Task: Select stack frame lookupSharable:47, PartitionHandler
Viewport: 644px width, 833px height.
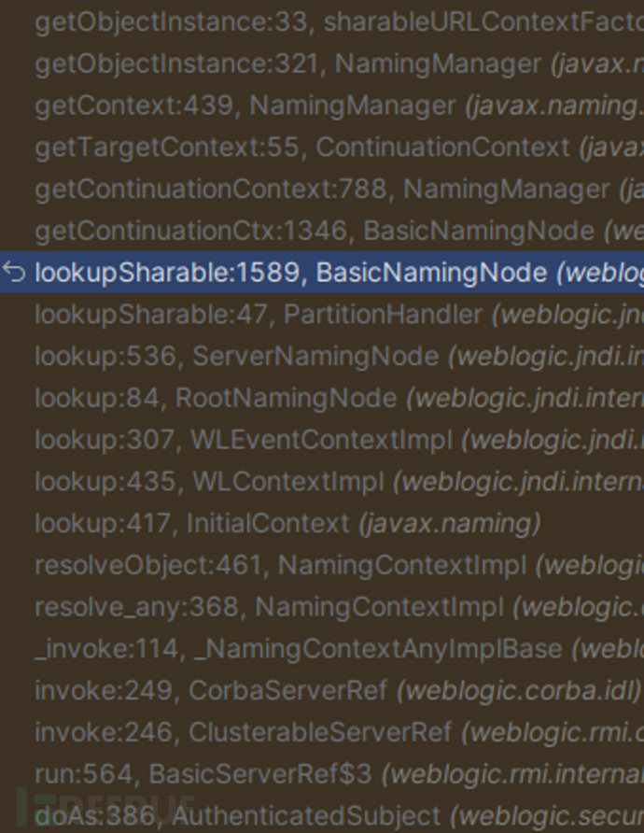Action: (x=322, y=314)
